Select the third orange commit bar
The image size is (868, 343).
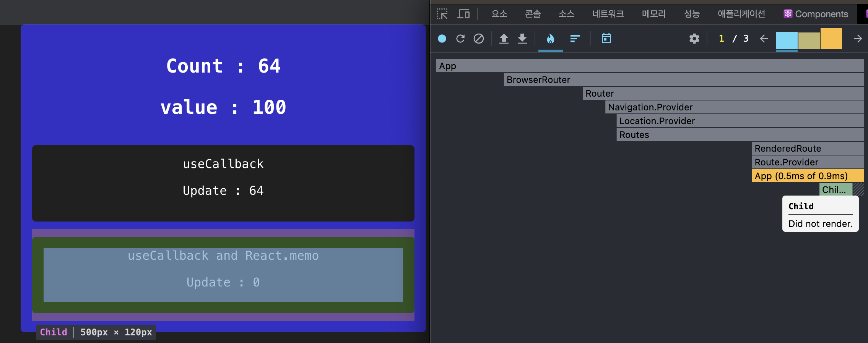pyautogui.click(x=831, y=39)
